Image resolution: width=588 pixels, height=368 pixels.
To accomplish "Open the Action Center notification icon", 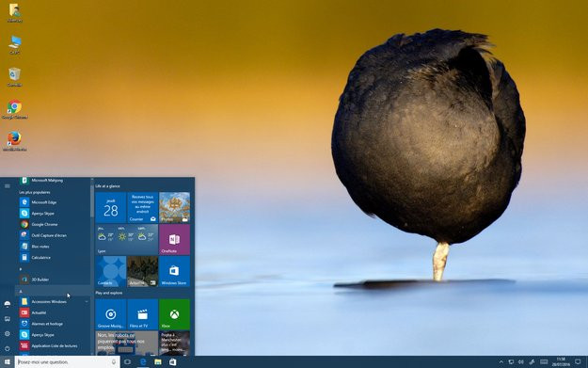I will pos(578,362).
